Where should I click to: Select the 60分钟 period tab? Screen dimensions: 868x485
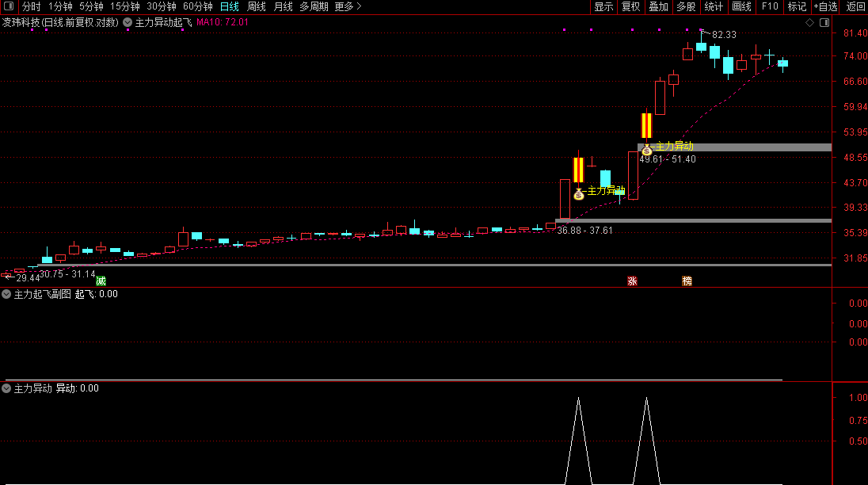(198, 6)
